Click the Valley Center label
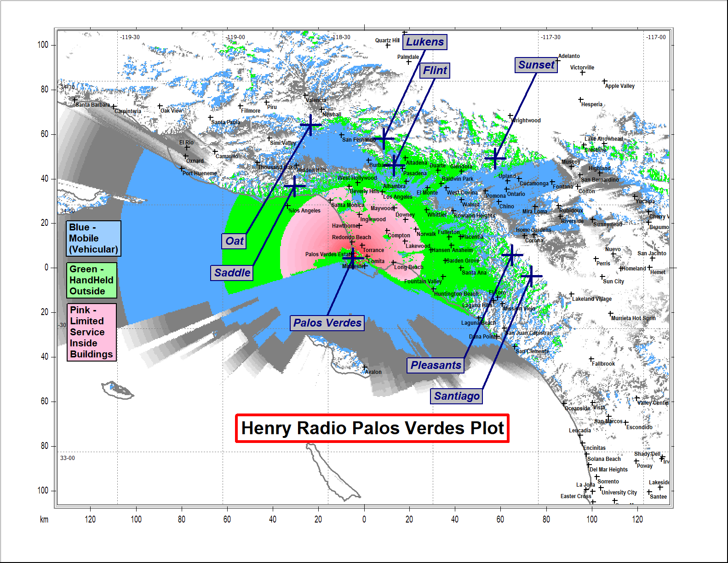Viewport: 728px width, 563px height. coord(653,403)
